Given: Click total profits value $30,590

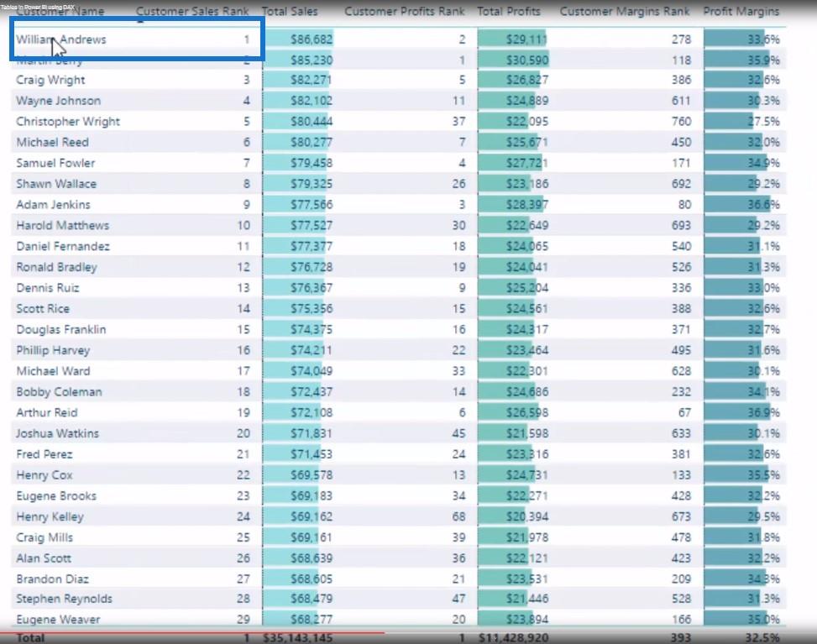Looking at the screenshot, I should tap(527, 60).
